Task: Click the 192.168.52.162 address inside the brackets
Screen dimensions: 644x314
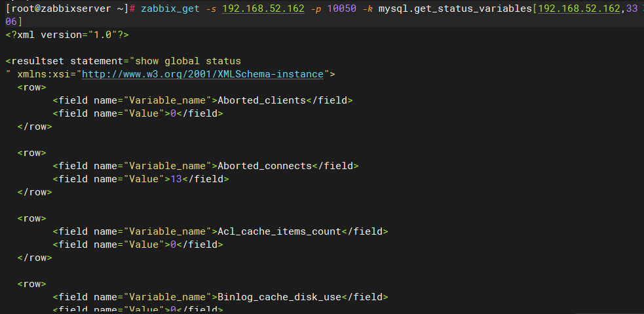Action: (579, 9)
